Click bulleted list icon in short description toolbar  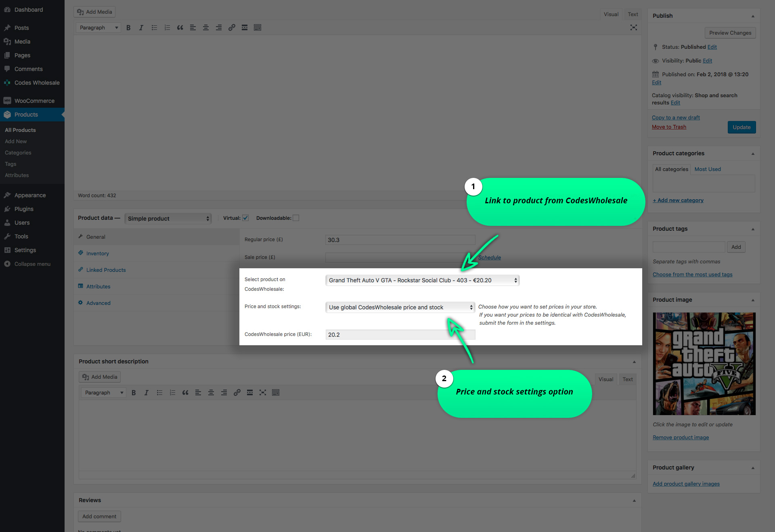pyautogui.click(x=159, y=393)
